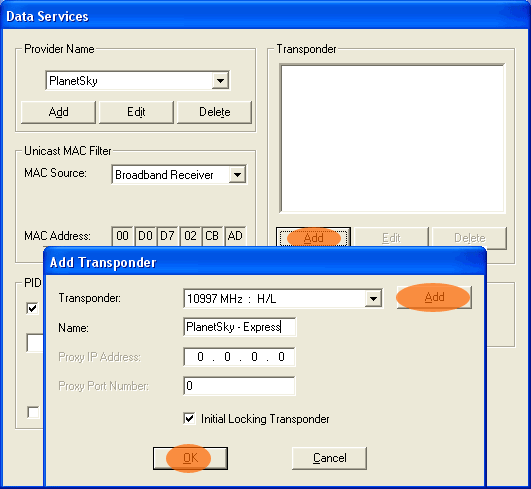
Task: Open the Transponder frequency dropdown arrow
Action: point(373,299)
